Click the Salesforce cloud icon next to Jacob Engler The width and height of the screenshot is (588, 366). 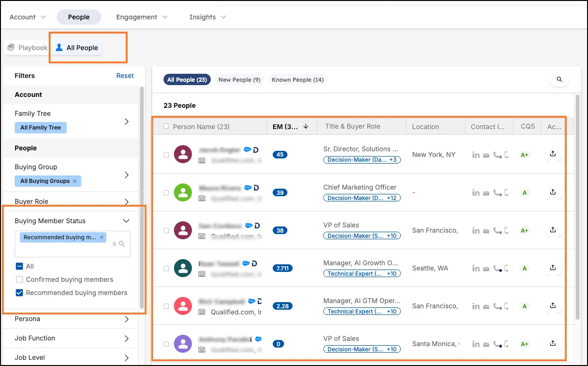click(x=248, y=149)
